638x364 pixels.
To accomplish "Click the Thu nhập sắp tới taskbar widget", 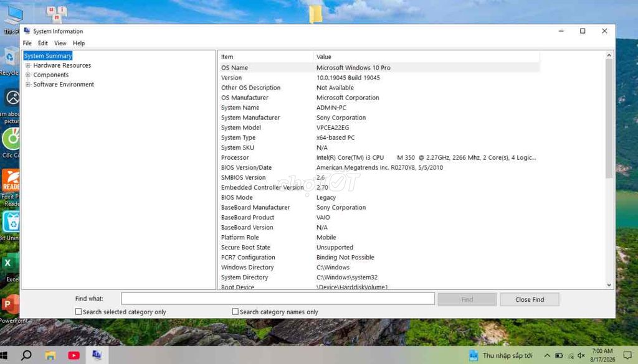I will (500, 356).
